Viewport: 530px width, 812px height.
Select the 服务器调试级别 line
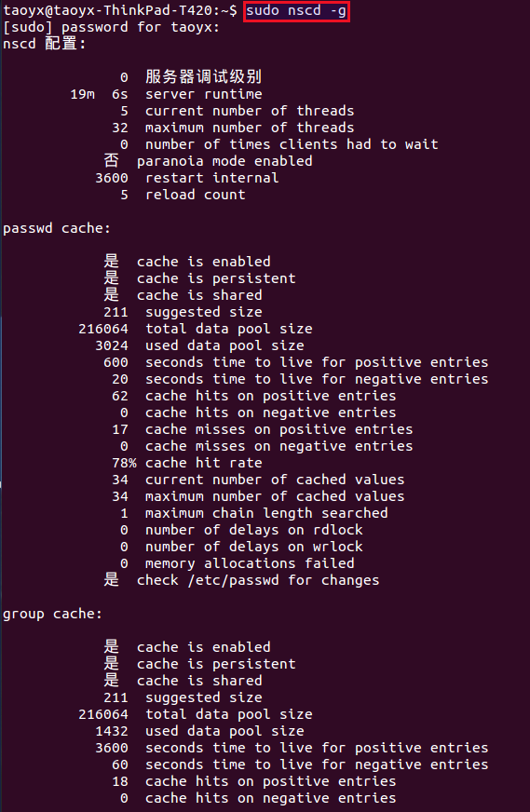pyautogui.click(x=191, y=77)
